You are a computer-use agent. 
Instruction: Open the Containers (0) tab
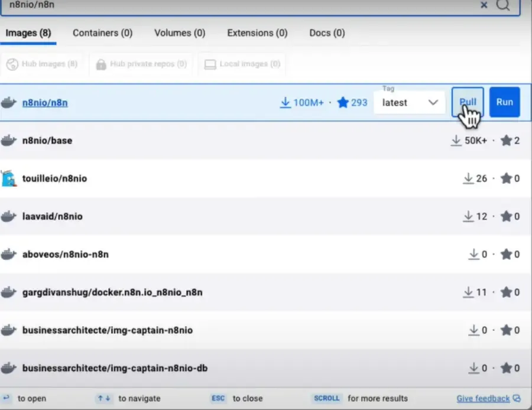(102, 33)
